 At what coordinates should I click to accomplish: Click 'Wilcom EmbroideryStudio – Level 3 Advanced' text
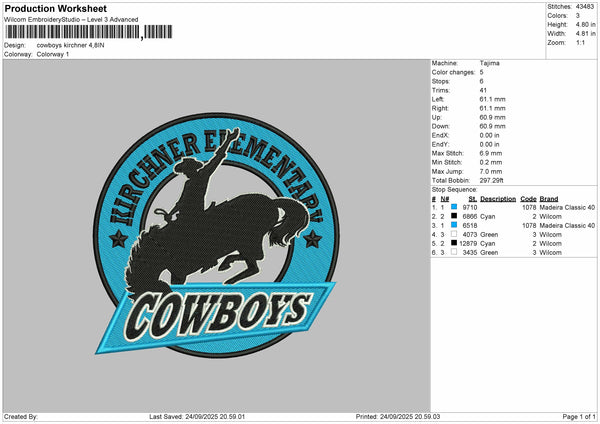click(71, 20)
